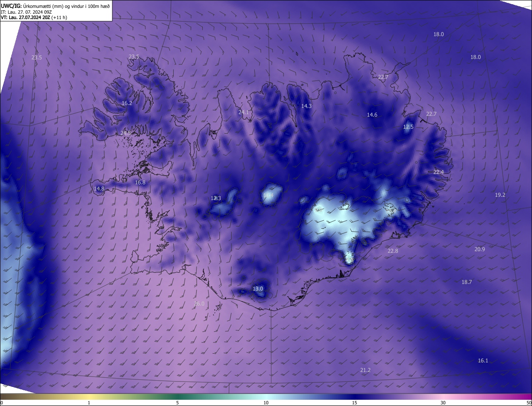Screen dimensions: 532x406
Task: Click the 14.6 value label
Action: (372, 115)
